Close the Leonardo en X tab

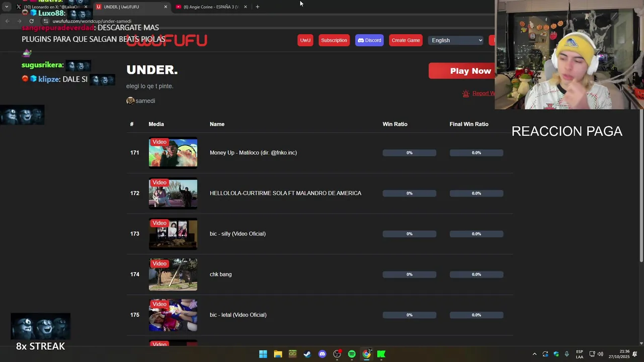[x=86, y=7]
